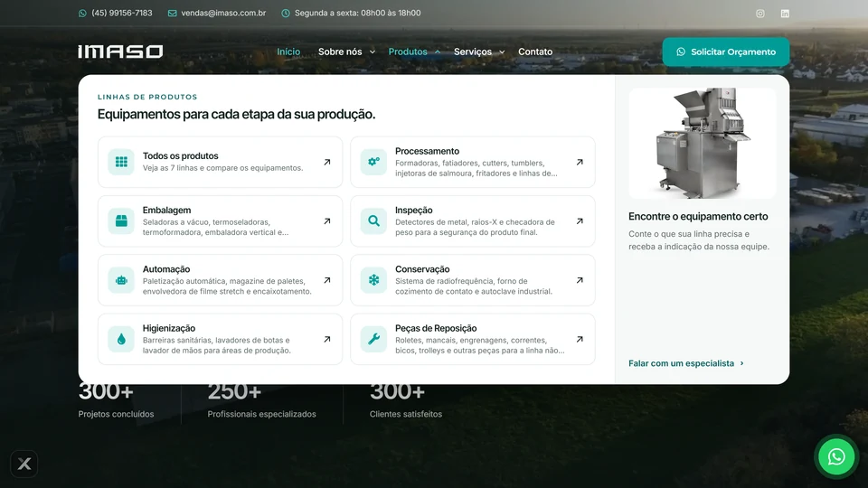Screen dimensions: 868x488
Task: Click the arrow on Todos os produtos card
Action: tap(327, 162)
